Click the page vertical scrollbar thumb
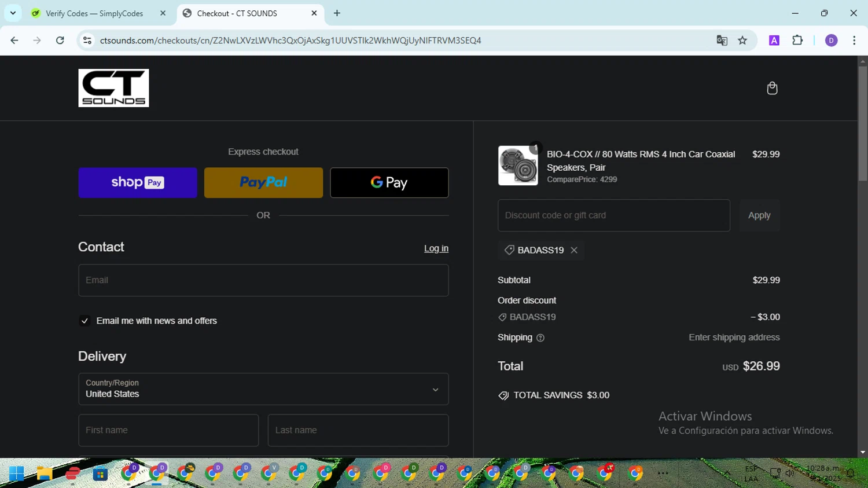 pos(862,123)
